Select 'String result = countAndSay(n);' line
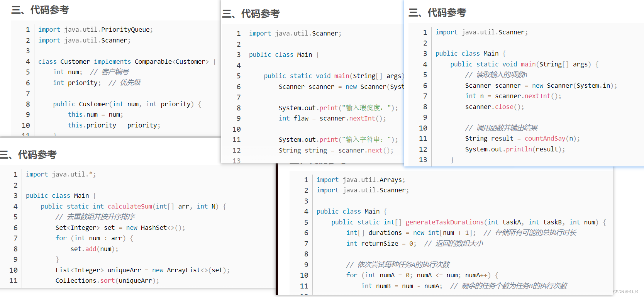This screenshot has height=297, width=644. tap(522, 139)
